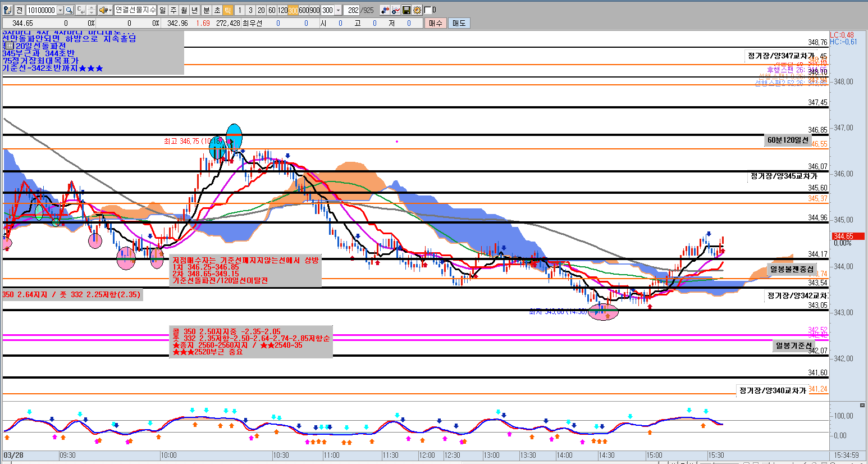Click the magnifier symbol search icon
The width and height of the screenshot is (868, 464).
pos(69,10)
